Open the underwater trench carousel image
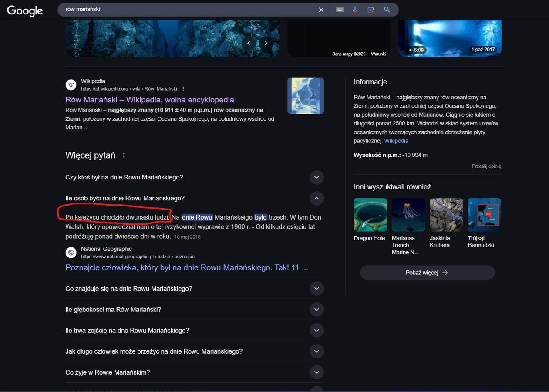Viewport: 549px width, 392px height. (172, 38)
